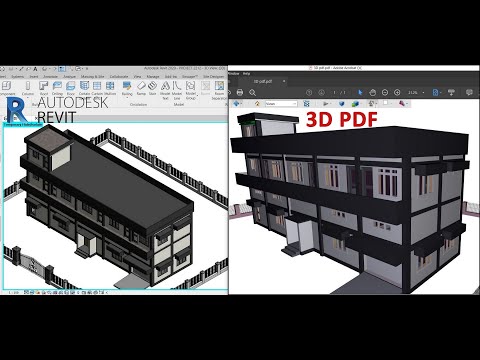The image size is (480, 360).
Task: Pick the 3D background color swatch
Action: (386, 103)
